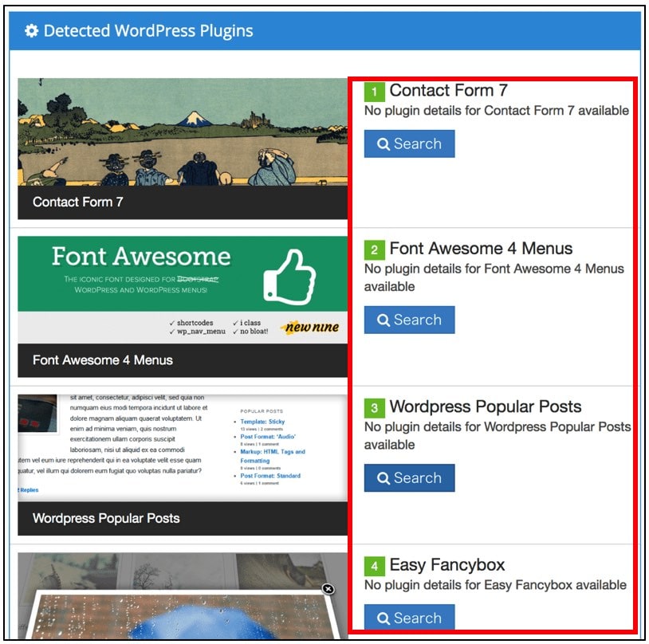The image size is (649, 644).
Task: Click the Easy Fancybox heading title
Action: [447, 565]
